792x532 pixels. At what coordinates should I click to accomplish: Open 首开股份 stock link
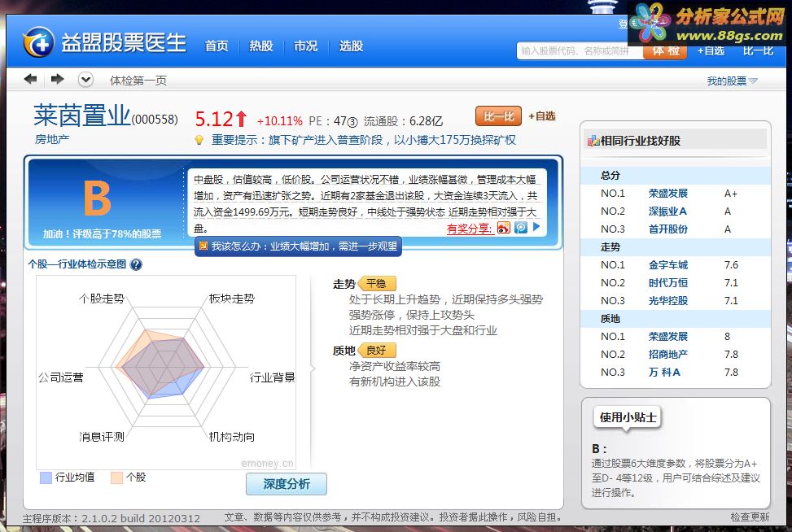coord(667,229)
